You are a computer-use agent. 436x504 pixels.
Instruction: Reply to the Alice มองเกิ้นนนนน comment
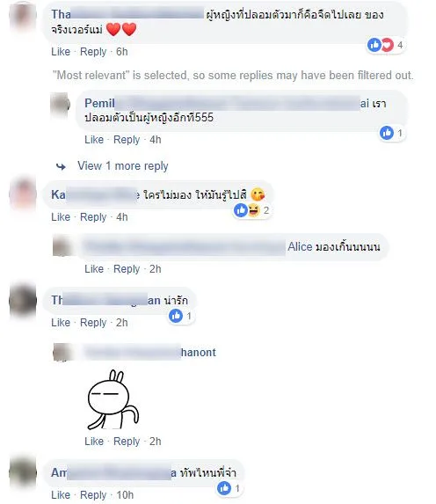coord(127,269)
